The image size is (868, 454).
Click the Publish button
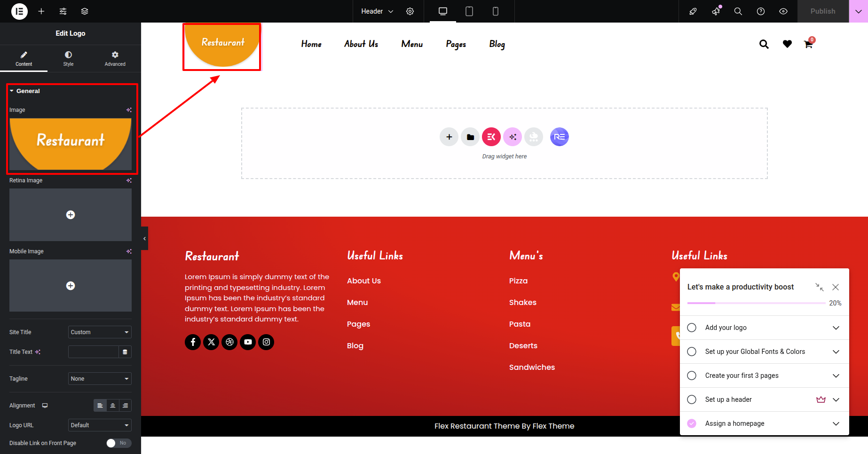click(822, 11)
